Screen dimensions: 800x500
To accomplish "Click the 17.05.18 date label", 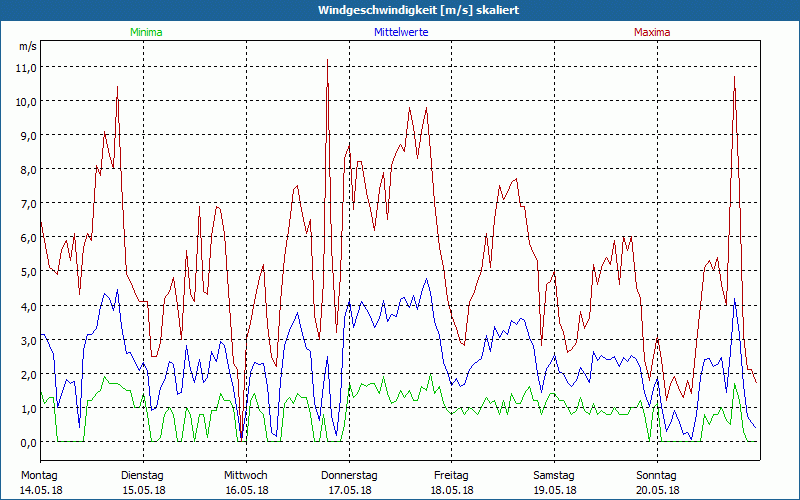I will (349, 490).
